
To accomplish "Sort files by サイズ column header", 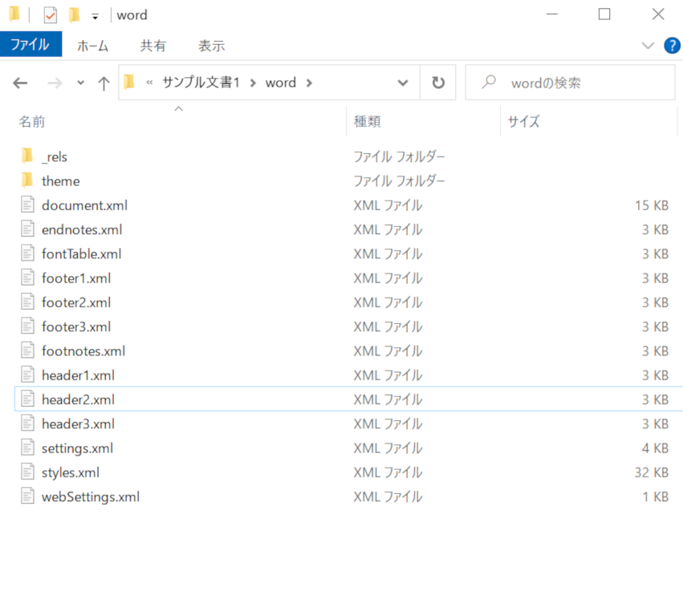I will click(x=523, y=122).
